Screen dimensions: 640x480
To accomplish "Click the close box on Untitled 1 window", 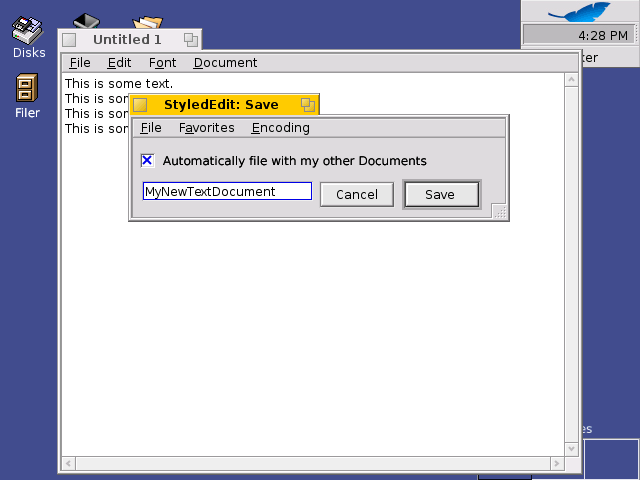I will click(x=69, y=40).
